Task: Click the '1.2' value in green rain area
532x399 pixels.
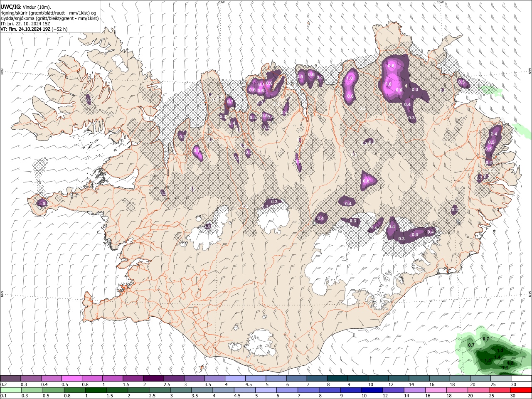Action: point(510,363)
